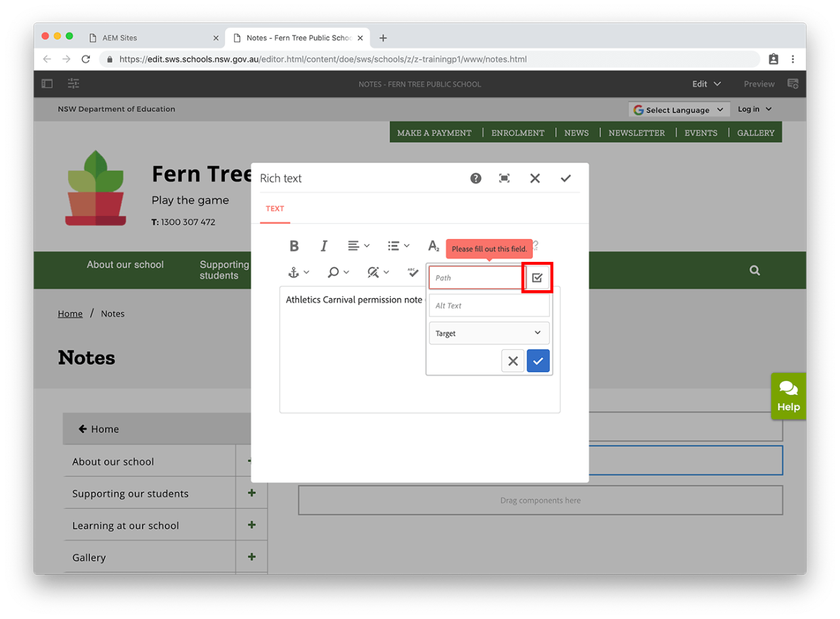
Task: Cancel the link popup with X button
Action: click(x=513, y=361)
